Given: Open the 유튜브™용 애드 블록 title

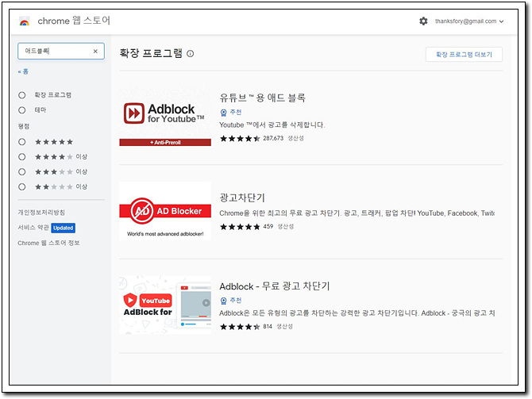Looking at the screenshot, I should (262, 98).
